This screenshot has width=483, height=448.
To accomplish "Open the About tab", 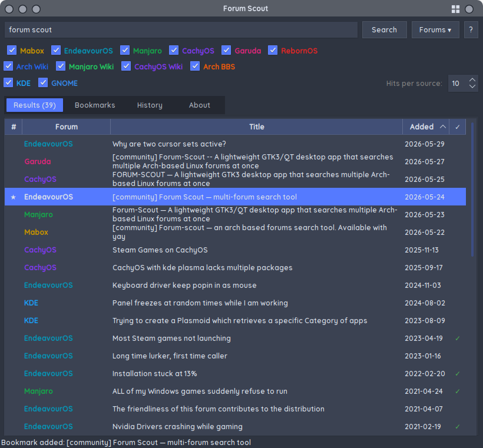I will click(199, 105).
